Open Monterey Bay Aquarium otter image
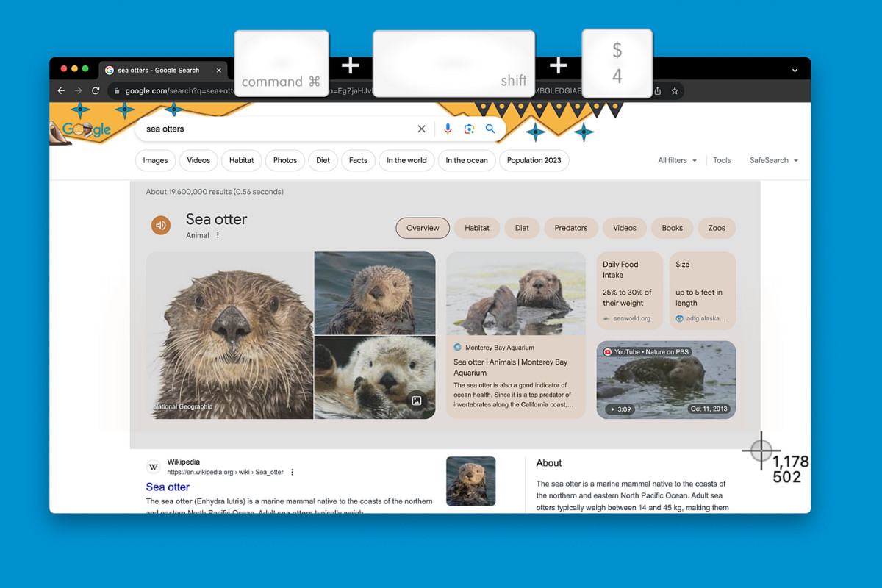Viewport: 882px width, 588px height. 516,293
